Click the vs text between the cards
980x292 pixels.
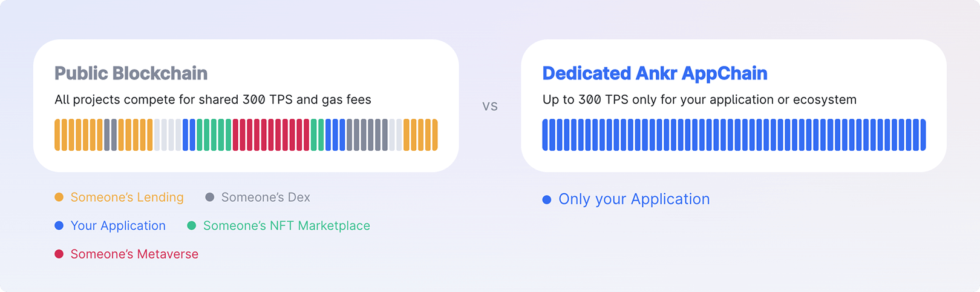tap(490, 106)
